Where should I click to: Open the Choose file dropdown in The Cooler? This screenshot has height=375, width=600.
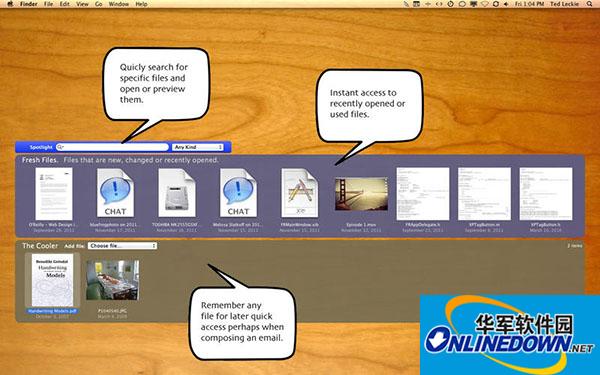coord(122,246)
